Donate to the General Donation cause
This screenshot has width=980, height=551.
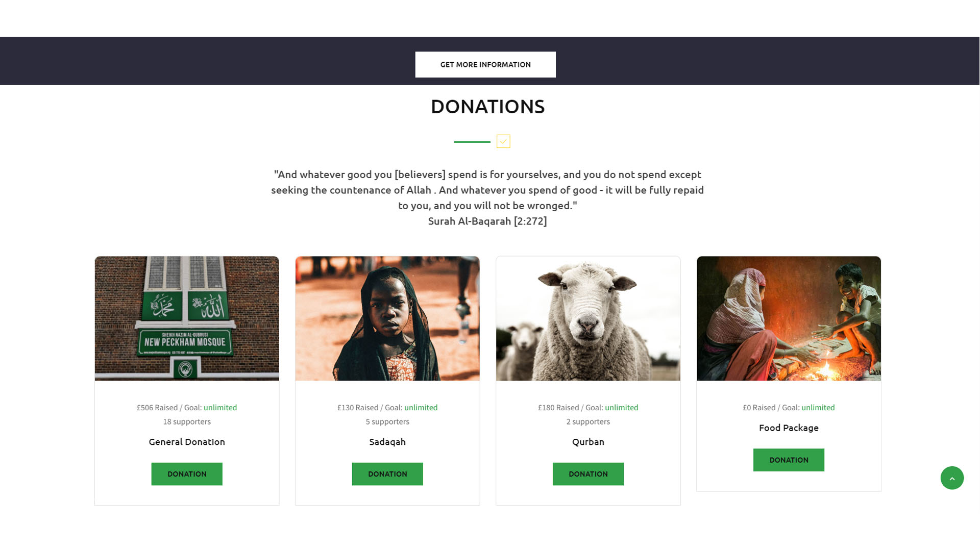pos(187,474)
